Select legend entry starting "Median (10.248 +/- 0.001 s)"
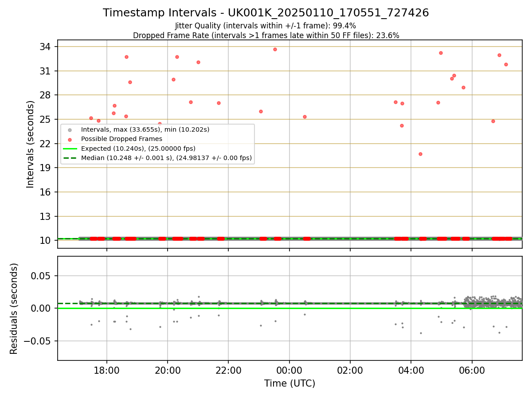Image resolution: width=532 pixels, height=399 pixels. [166, 158]
